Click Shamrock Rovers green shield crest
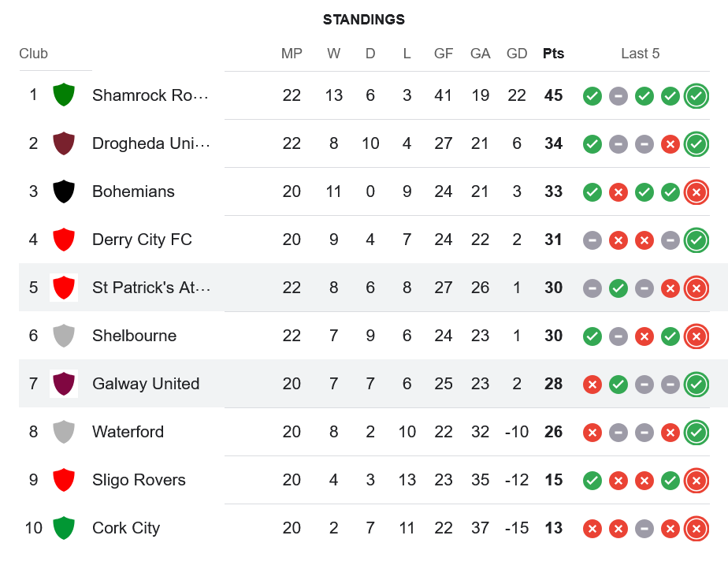Viewport: 728px width, 565px height. [64, 95]
